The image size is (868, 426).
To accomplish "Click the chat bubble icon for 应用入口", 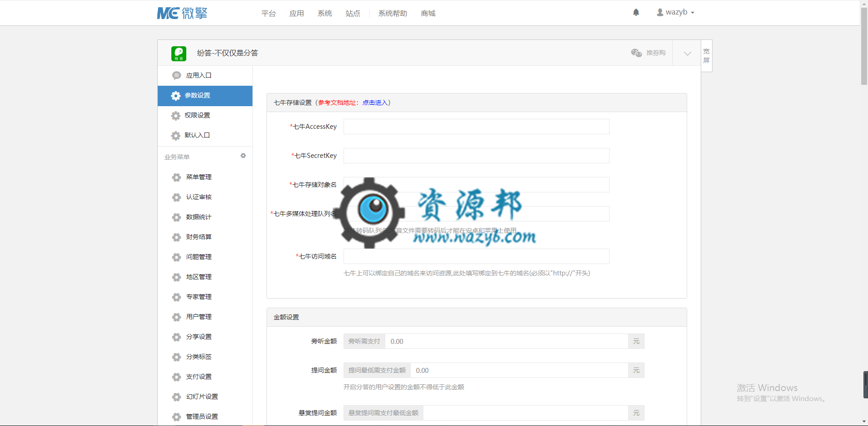I will click(176, 76).
